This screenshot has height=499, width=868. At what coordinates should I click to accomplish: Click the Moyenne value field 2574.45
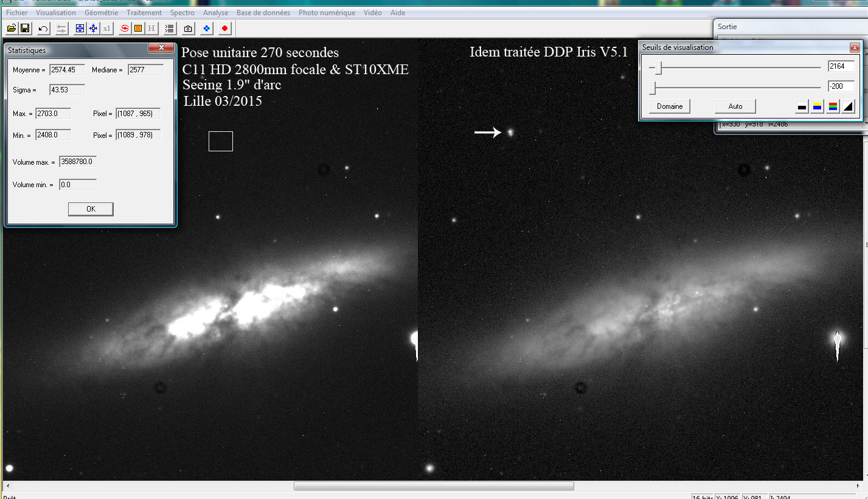pos(68,70)
